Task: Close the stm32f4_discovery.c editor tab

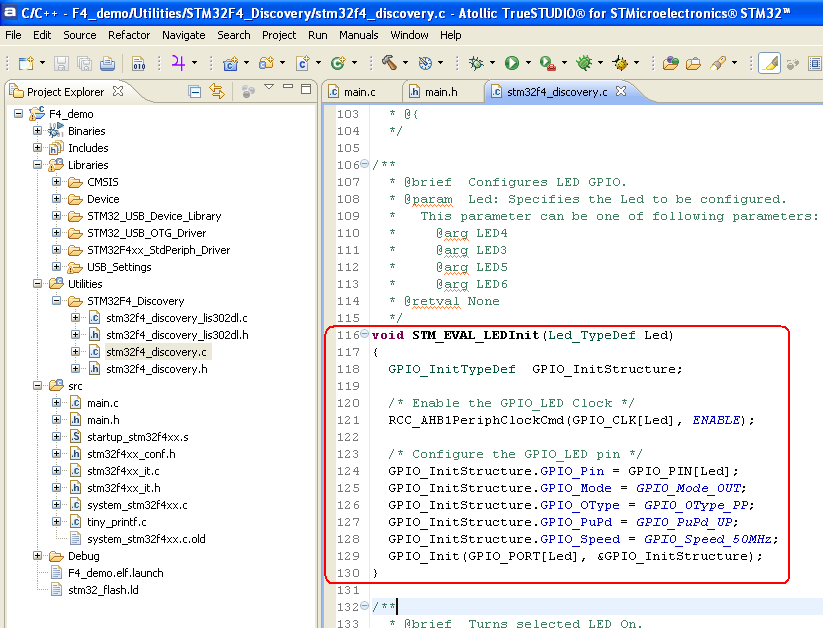Action: coord(621,91)
